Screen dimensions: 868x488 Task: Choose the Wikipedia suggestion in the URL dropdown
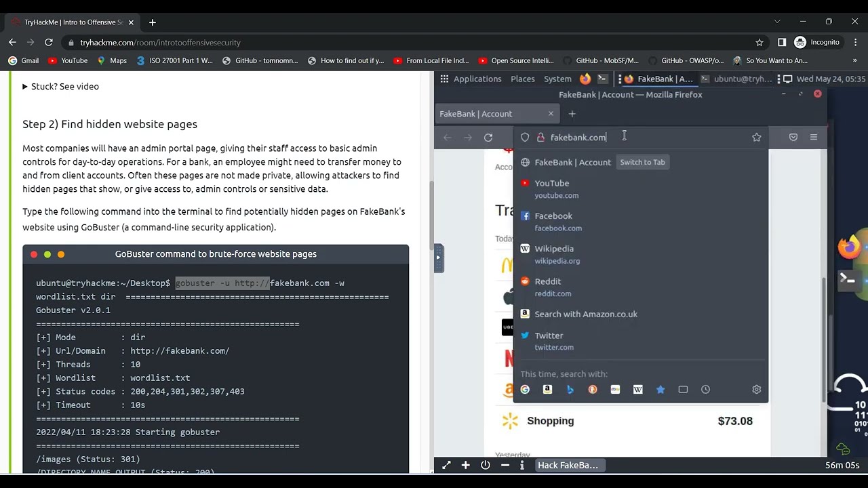tap(640, 254)
